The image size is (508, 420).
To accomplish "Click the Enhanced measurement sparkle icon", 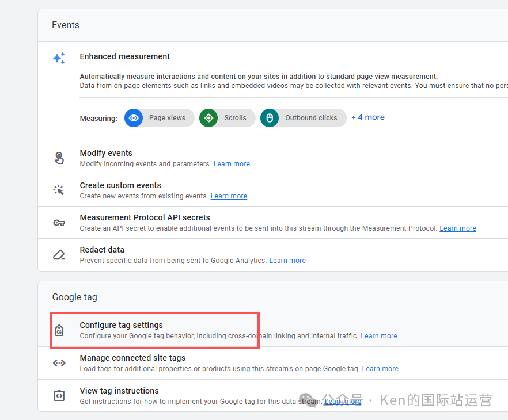I will point(59,58).
